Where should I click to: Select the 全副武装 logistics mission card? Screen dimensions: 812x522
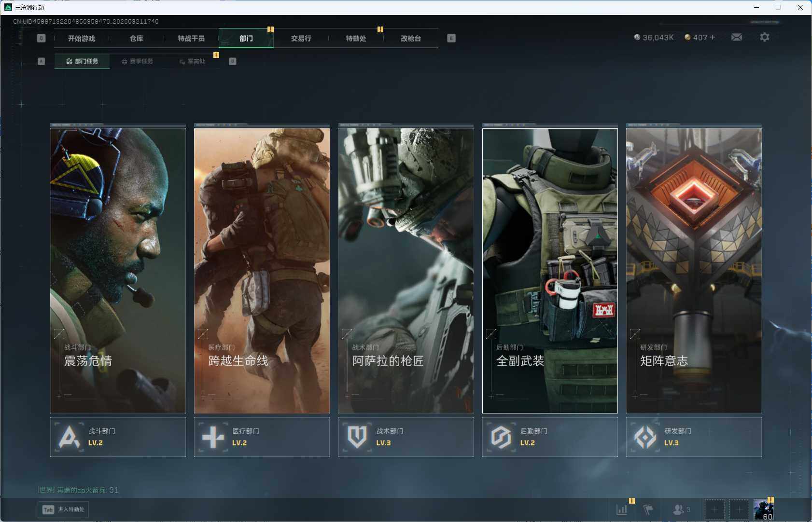point(549,270)
